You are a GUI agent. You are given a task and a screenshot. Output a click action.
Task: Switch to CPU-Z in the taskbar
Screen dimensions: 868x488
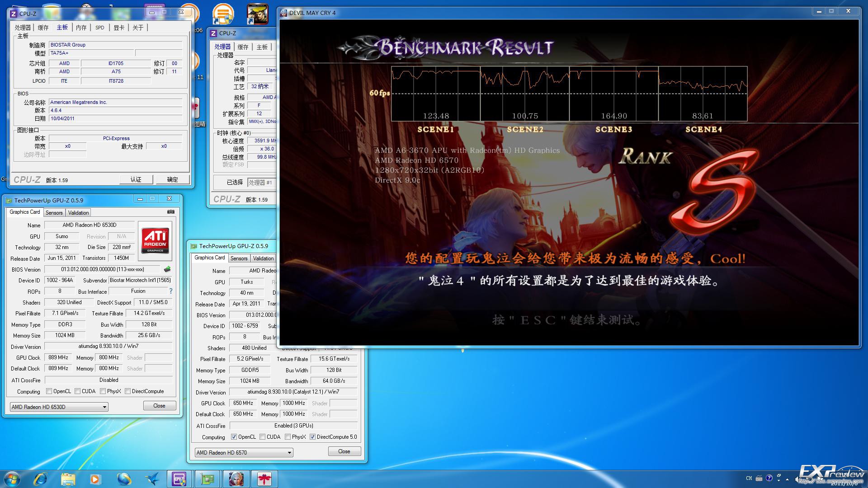179,479
